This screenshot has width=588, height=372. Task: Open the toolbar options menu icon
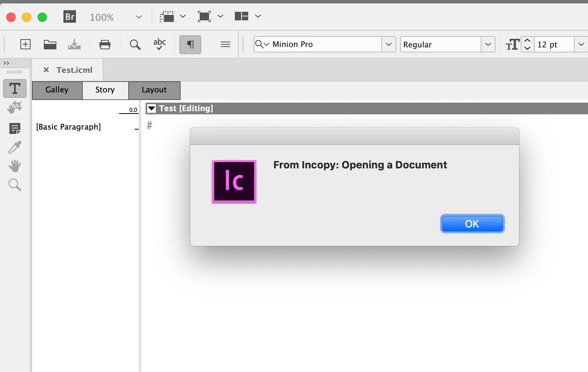pyautogui.click(x=225, y=44)
